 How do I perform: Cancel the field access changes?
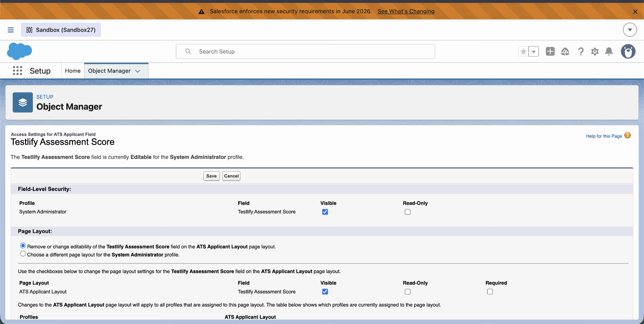(231, 176)
